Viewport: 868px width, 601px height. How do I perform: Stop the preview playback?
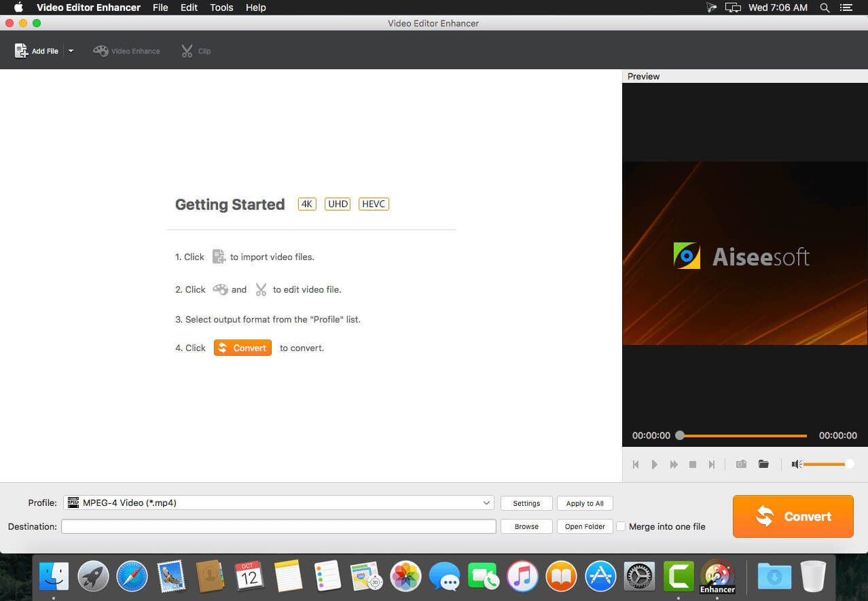(x=693, y=465)
